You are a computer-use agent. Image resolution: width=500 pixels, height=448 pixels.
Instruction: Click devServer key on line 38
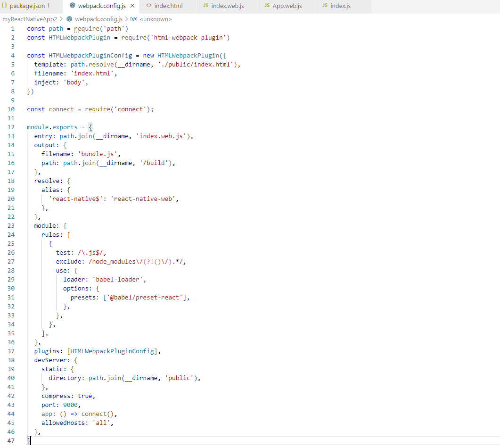tap(50, 360)
